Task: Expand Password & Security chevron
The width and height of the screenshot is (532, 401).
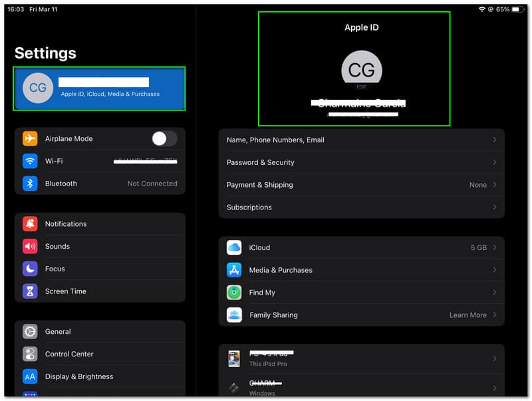Action: click(495, 162)
